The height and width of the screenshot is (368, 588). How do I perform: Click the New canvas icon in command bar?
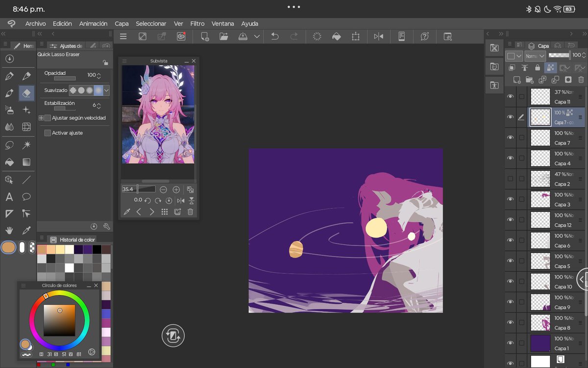(x=205, y=36)
